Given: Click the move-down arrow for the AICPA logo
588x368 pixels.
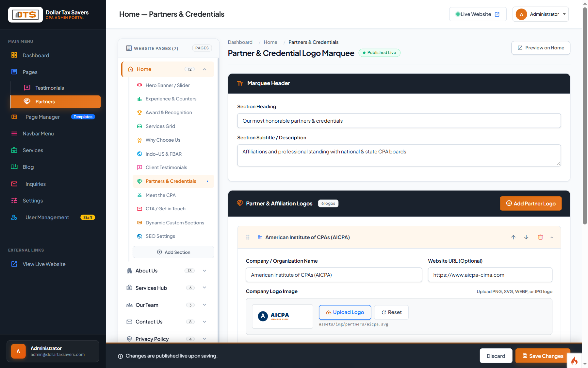Looking at the screenshot, I should [526, 237].
